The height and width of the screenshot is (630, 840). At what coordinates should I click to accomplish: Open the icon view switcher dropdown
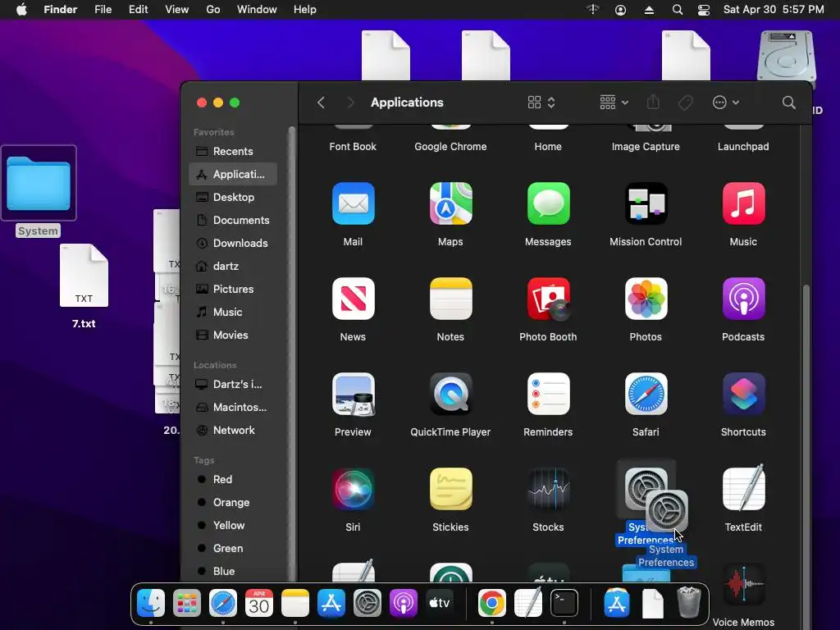[x=541, y=103]
